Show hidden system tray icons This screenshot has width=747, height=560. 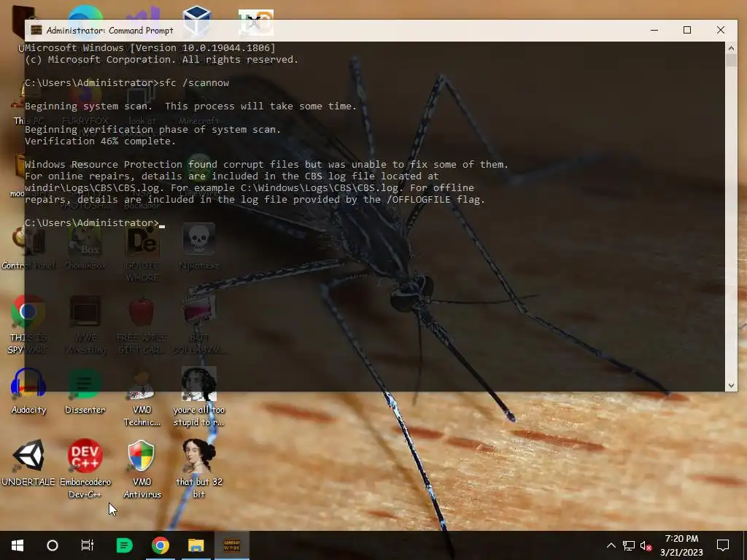611,545
